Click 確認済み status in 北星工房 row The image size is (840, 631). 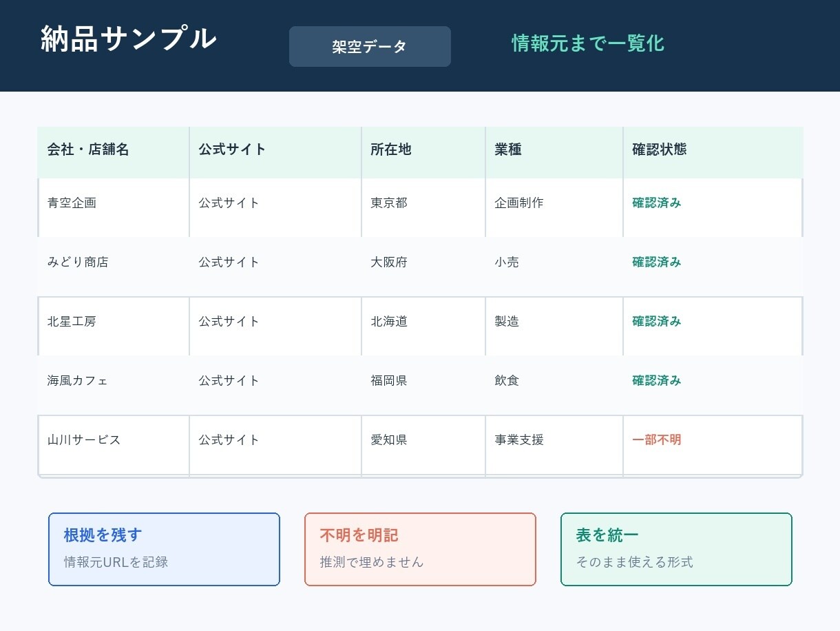(657, 322)
